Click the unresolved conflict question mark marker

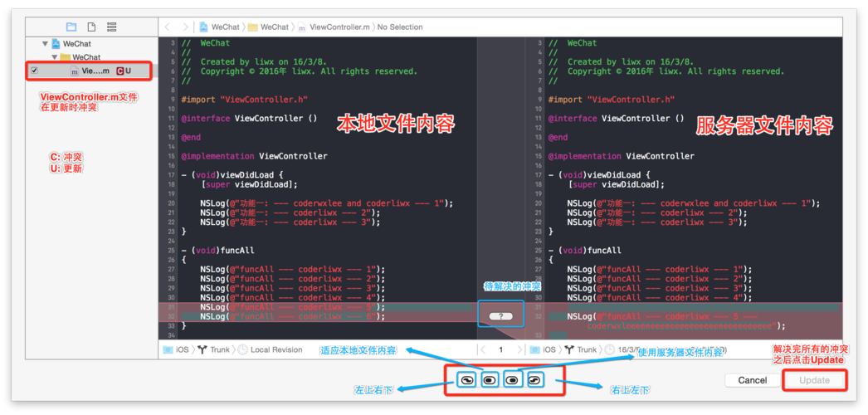(500, 316)
